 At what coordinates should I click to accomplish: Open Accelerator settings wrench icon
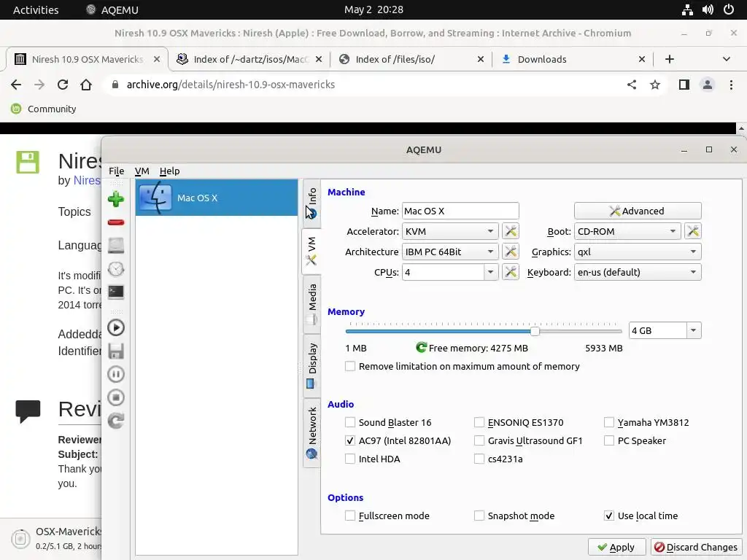(x=510, y=231)
